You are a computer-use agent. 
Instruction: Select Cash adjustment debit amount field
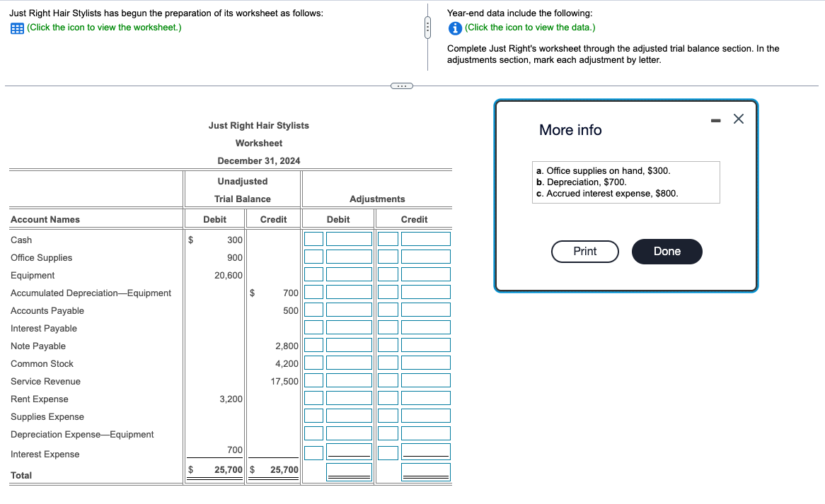pos(349,239)
